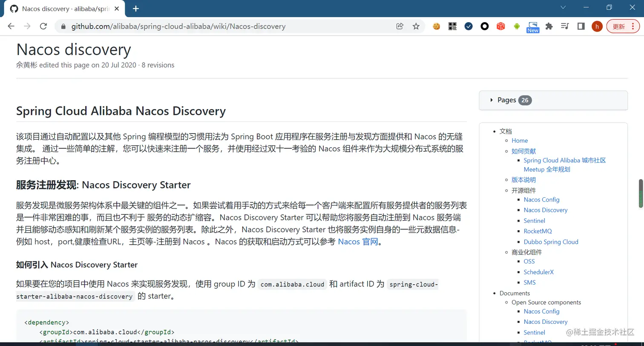The width and height of the screenshot is (644, 346).
Task: Click the lock icon beside the URL
Action: [63, 26]
